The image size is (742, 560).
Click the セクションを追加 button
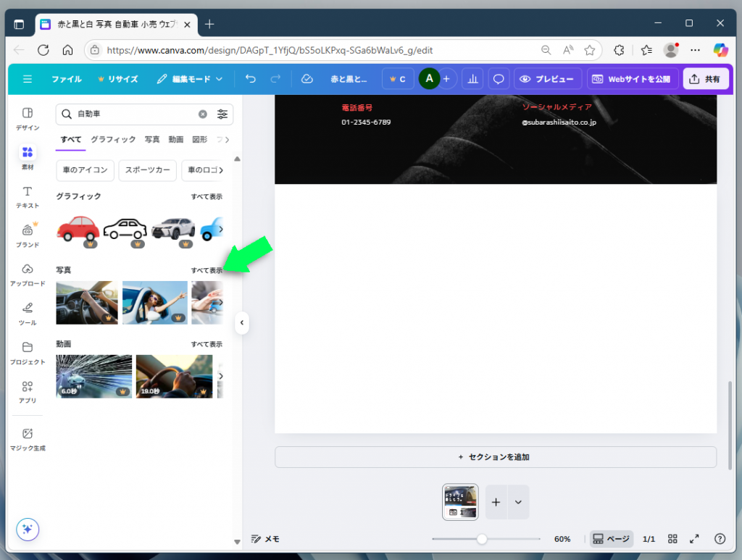[495, 456]
